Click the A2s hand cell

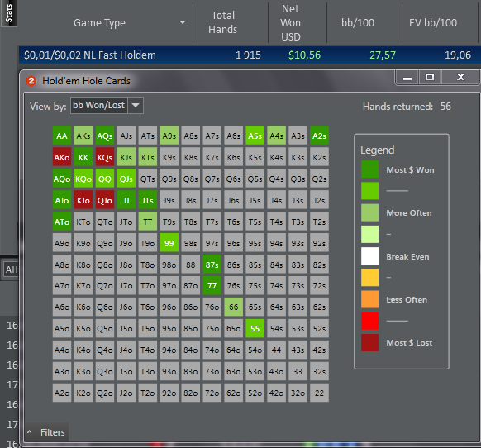coord(319,136)
